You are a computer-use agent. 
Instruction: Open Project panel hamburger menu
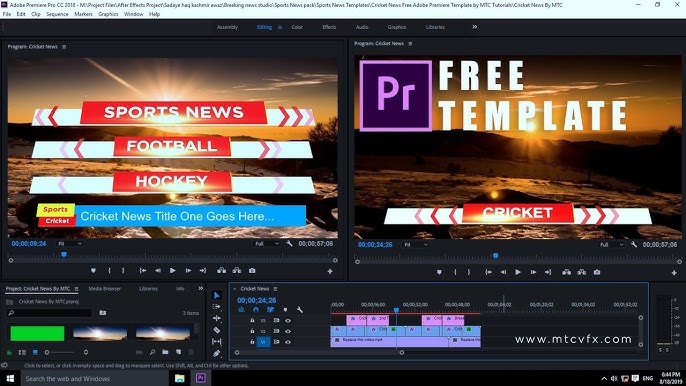[x=77, y=289]
